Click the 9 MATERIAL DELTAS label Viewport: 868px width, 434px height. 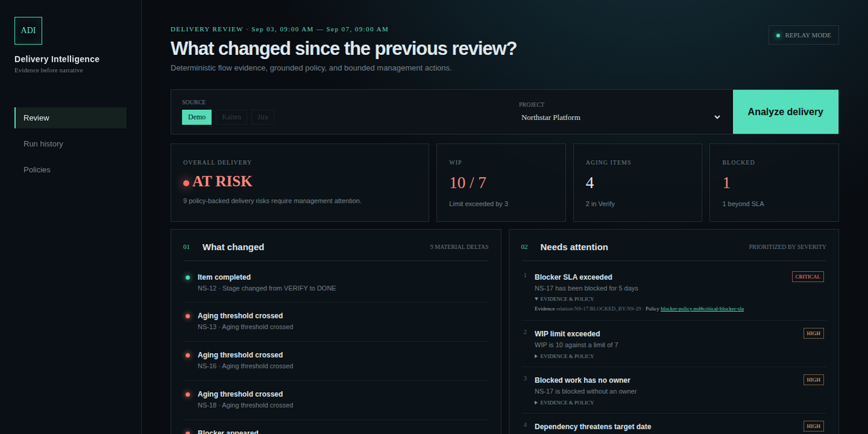coord(459,248)
